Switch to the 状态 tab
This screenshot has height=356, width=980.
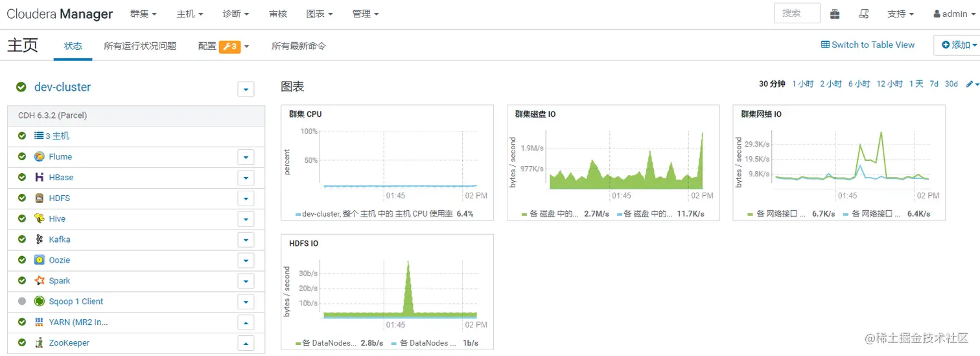[x=73, y=46]
